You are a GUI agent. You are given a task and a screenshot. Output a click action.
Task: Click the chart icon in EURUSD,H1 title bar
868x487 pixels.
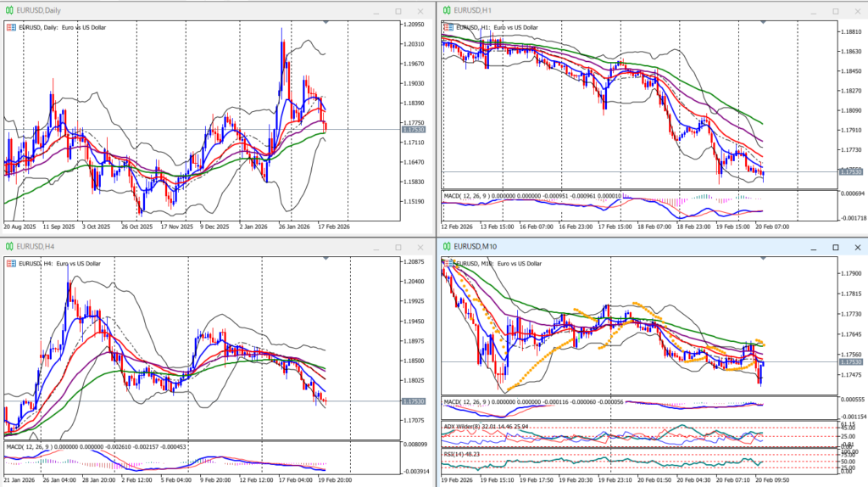445,10
